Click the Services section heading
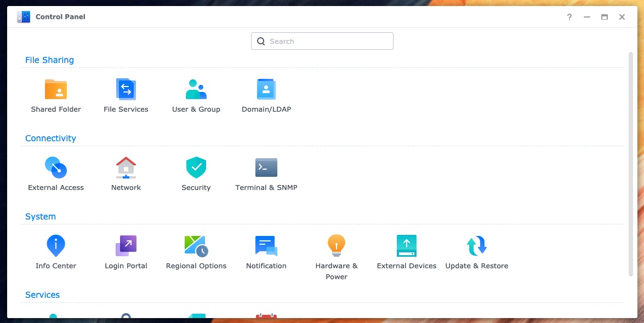Viewport: 644px width, 323px height. (42, 295)
